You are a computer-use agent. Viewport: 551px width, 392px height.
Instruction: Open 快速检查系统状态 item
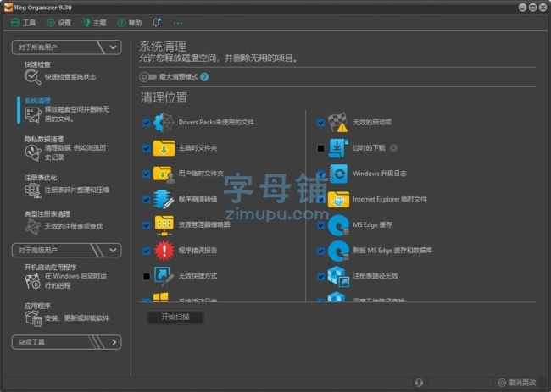tap(70, 76)
